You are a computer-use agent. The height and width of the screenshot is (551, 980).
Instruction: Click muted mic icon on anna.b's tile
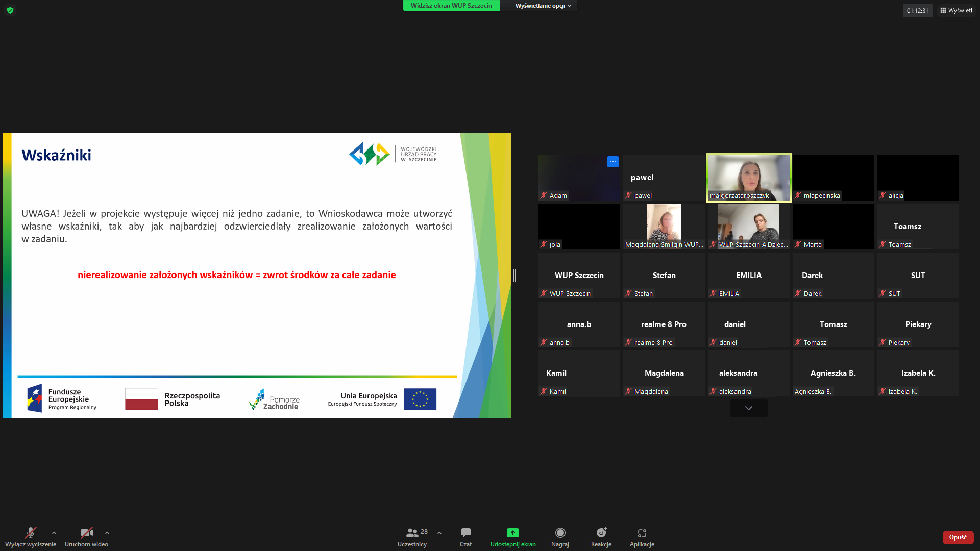[x=544, y=343]
